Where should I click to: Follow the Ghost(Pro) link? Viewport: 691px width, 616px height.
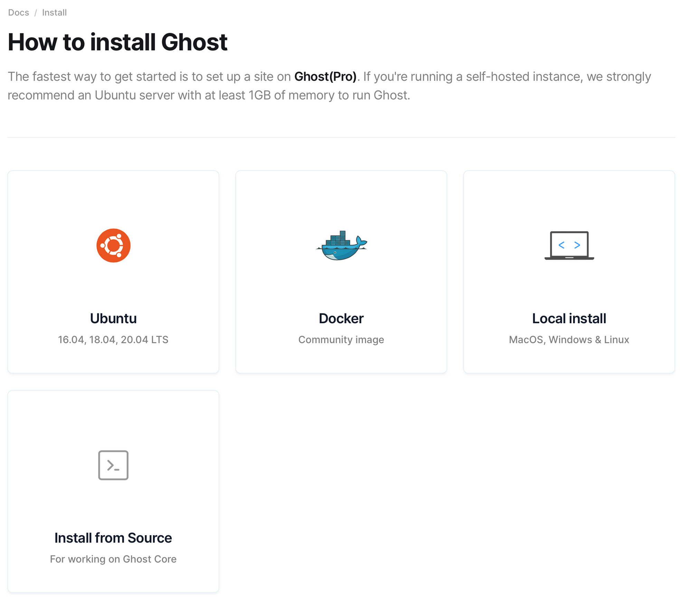point(325,77)
